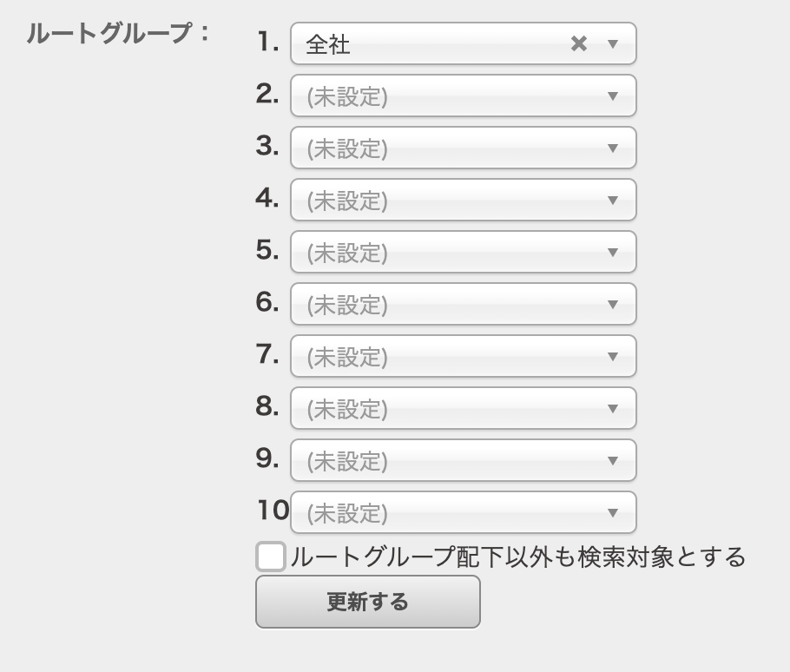This screenshot has height=672, width=790.
Task: Click the dropdown arrow on root group 1
Action: pos(616,43)
